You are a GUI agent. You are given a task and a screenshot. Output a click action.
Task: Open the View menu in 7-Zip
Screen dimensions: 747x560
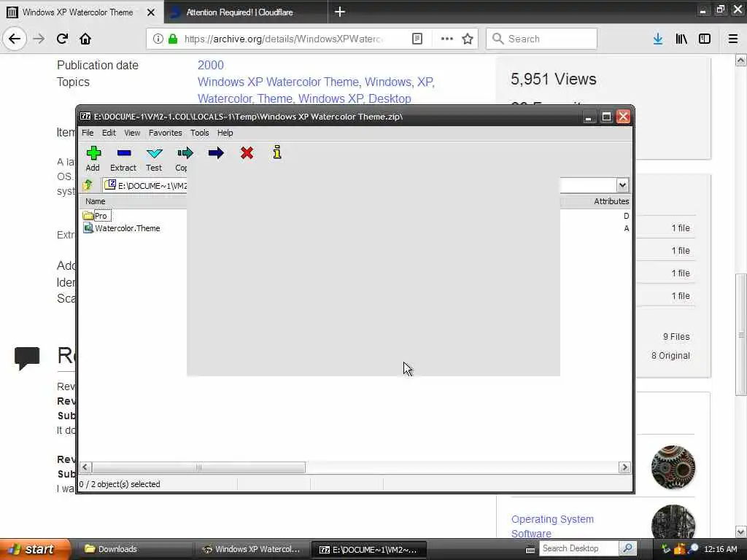132,133
